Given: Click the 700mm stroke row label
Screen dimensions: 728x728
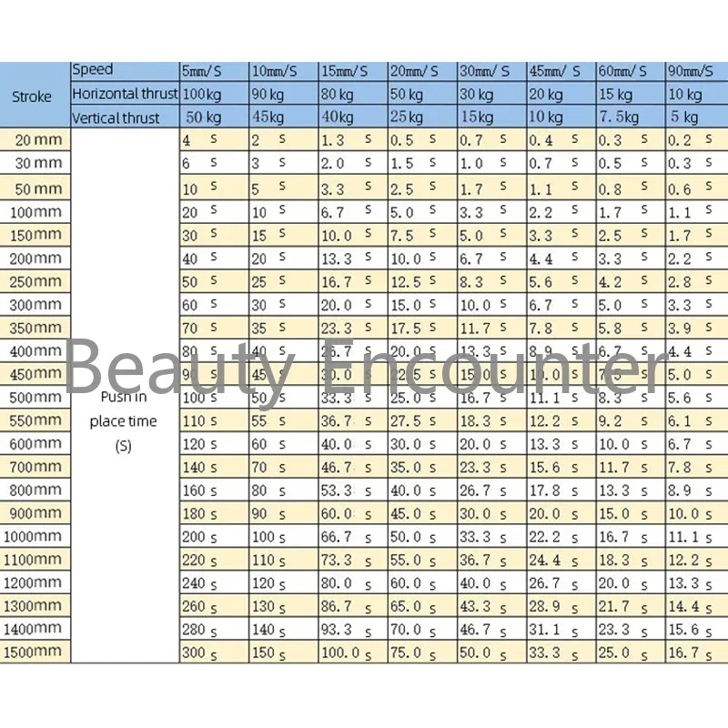Looking at the screenshot, I should tap(35, 467).
